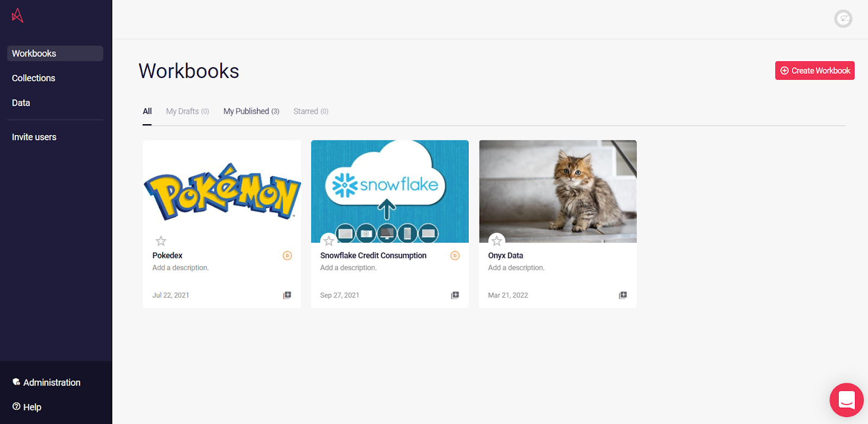
Task: Add a description to Pokedex
Action: pos(181,268)
